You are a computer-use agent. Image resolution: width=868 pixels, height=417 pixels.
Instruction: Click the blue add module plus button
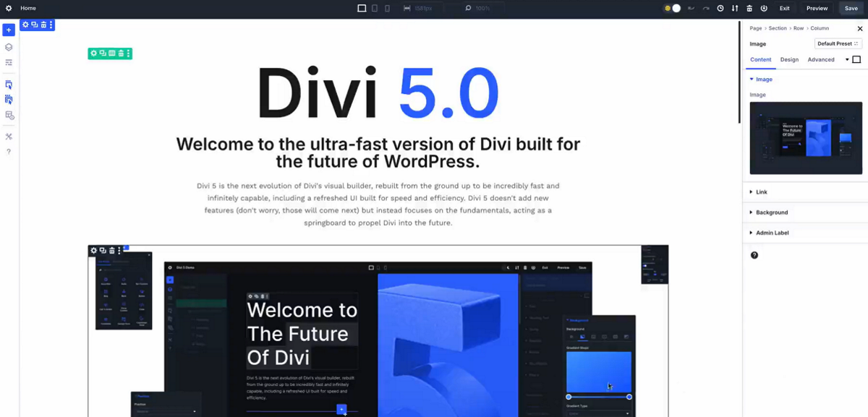click(9, 30)
